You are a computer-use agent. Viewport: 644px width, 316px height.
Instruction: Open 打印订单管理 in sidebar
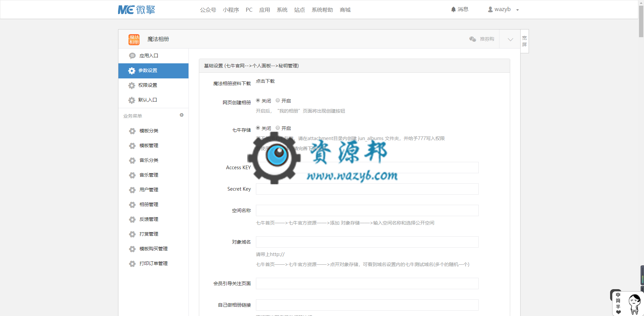153,264
